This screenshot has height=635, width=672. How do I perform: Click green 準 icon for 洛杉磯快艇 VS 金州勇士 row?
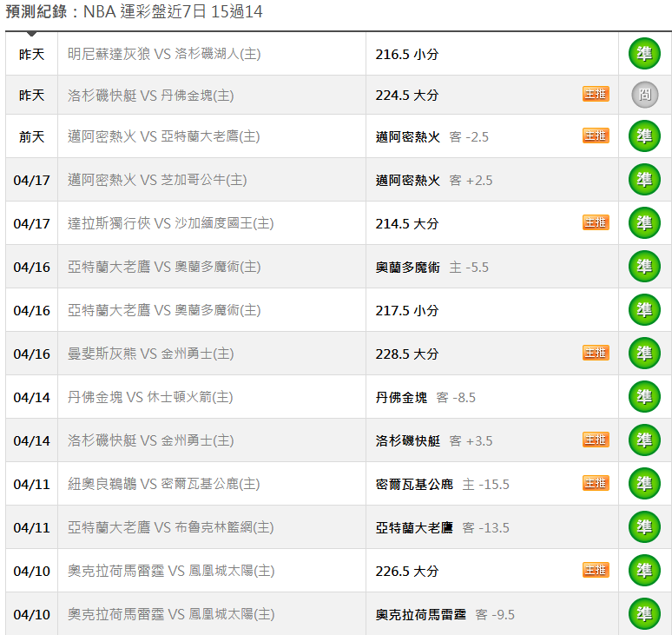644,440
